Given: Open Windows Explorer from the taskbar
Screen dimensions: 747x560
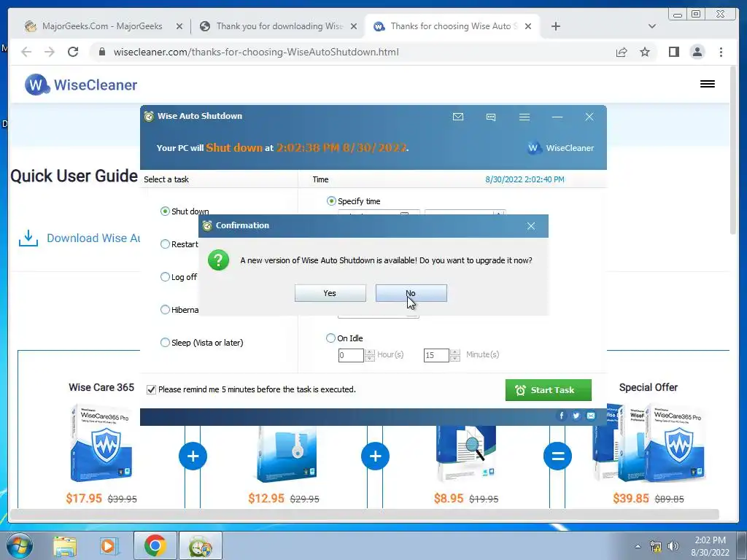Looking at the screenshot, I should click(65, 546).
